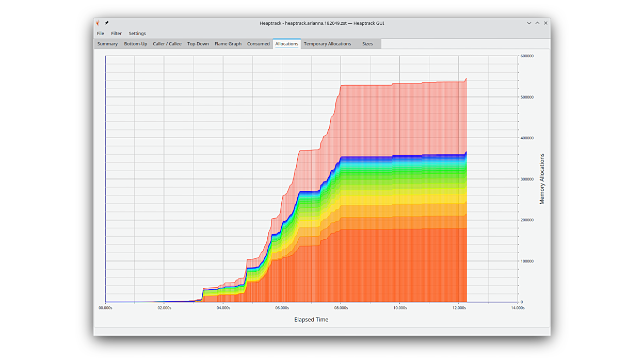
Task: Open the Filter menu
Action: click(x=116, y=34)
